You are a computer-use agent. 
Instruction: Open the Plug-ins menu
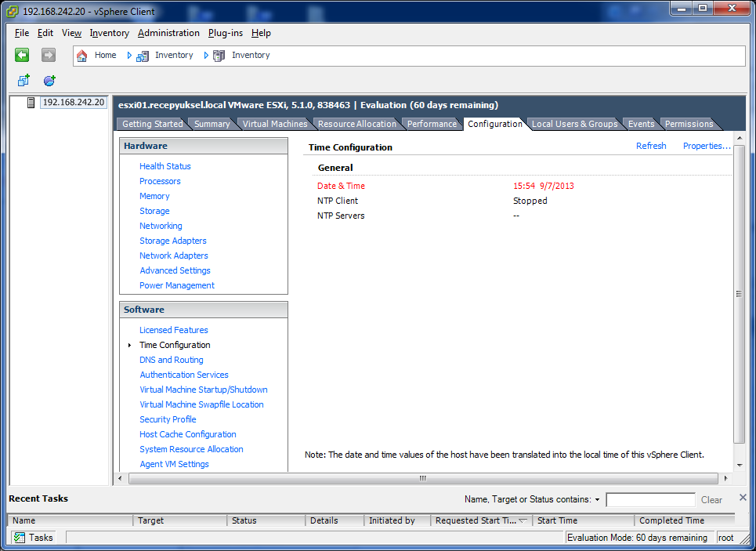(x=226, y=33)
